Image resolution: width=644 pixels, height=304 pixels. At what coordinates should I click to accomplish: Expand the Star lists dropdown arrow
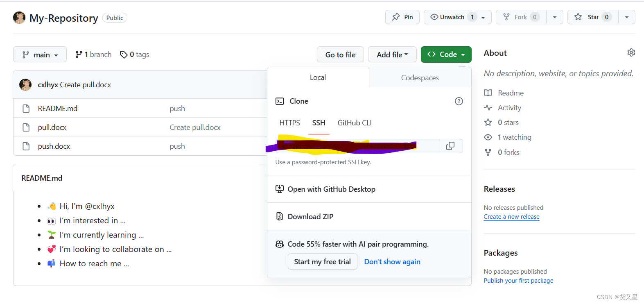point(627,17)
